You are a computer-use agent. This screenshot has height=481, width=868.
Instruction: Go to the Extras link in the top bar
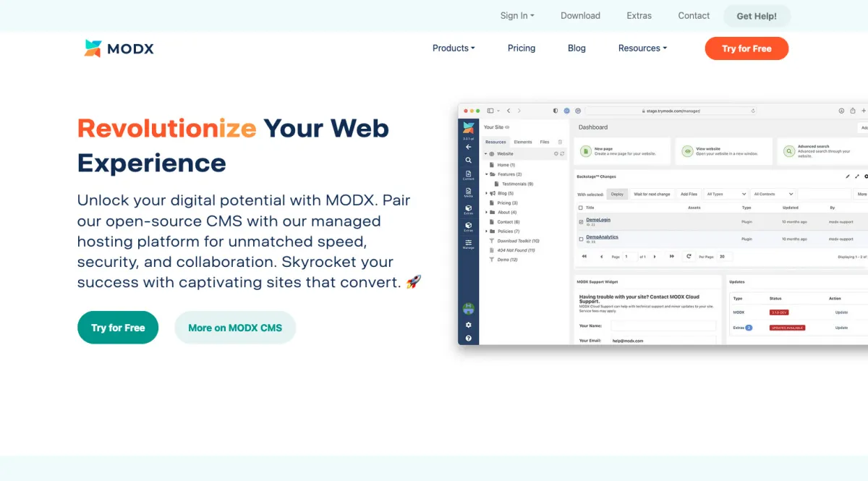coord(639,15)
